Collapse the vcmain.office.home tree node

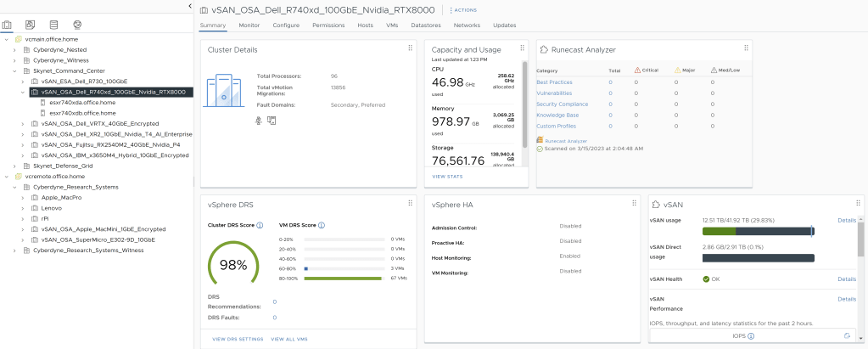(x=7, y=39)
